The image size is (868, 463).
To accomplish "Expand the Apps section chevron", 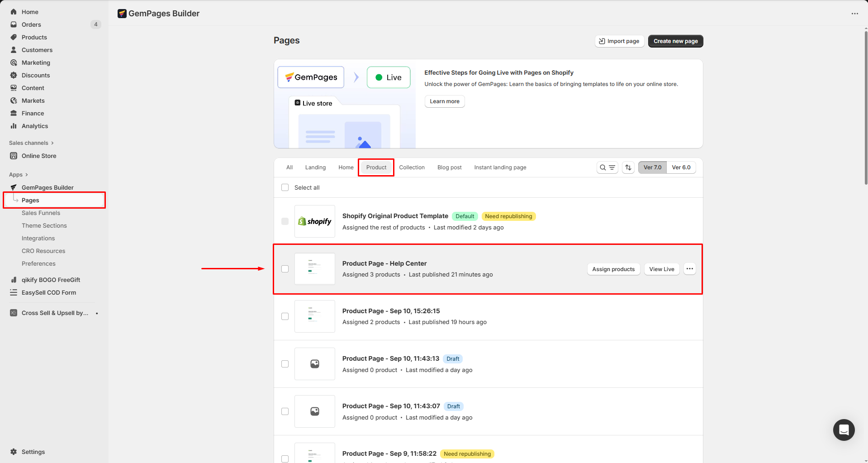I will pyautogui.click(x=27, y=175).
